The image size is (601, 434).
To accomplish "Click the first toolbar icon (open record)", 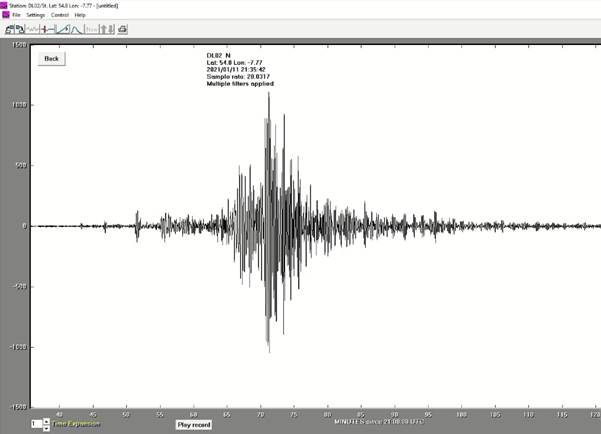I will click(10, 29).
